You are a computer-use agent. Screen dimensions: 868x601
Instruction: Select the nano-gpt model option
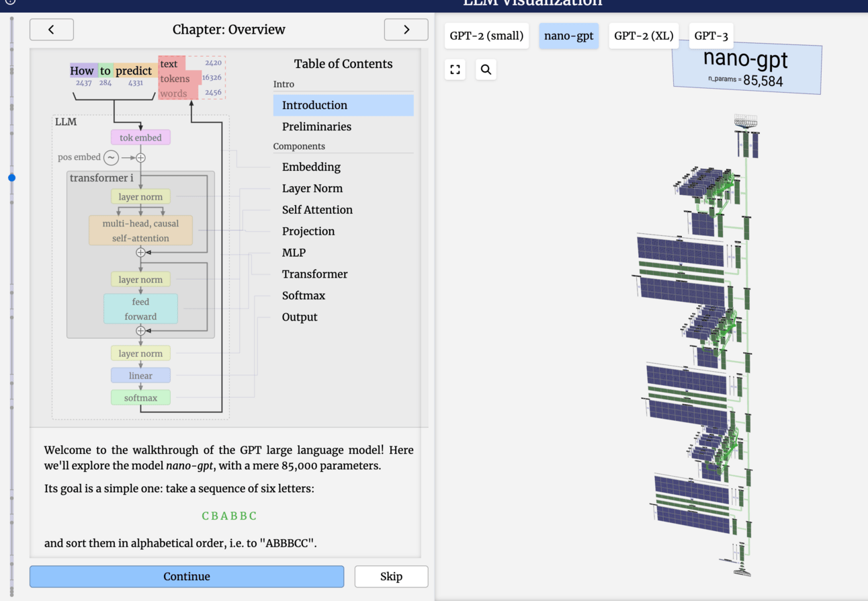[x=569, y=36]
